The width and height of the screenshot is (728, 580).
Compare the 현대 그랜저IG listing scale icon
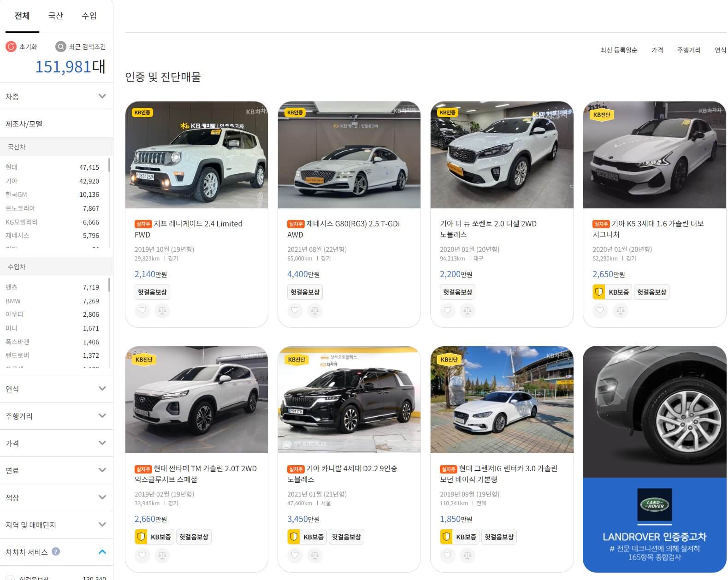468,555
